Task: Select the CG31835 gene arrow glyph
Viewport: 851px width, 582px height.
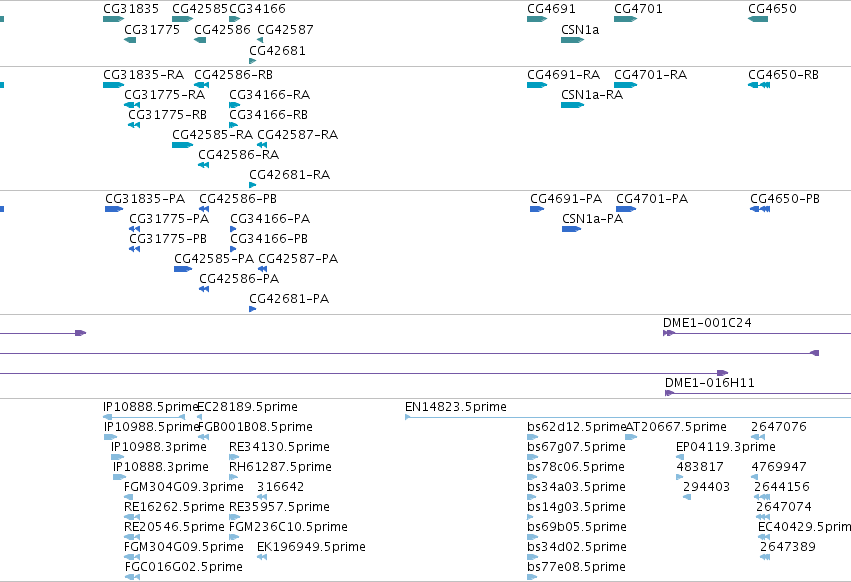Action: [x=113, y=19]
